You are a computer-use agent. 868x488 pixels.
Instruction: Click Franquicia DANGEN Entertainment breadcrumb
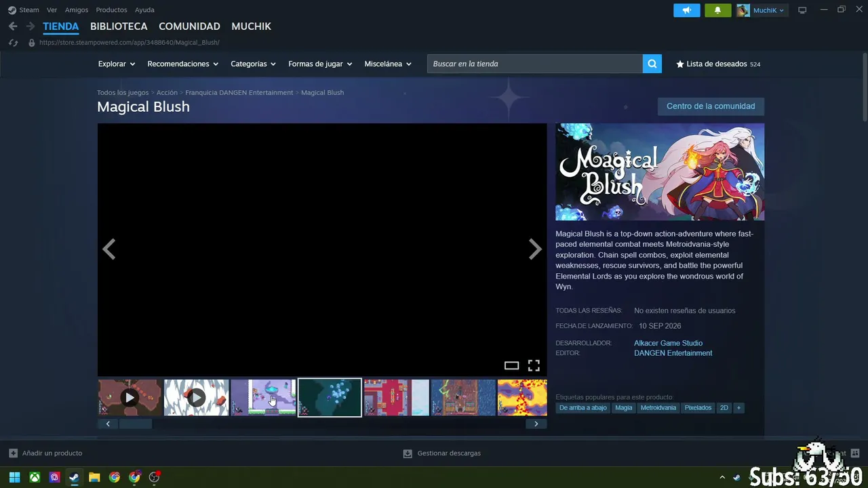(x=239, y=92)
